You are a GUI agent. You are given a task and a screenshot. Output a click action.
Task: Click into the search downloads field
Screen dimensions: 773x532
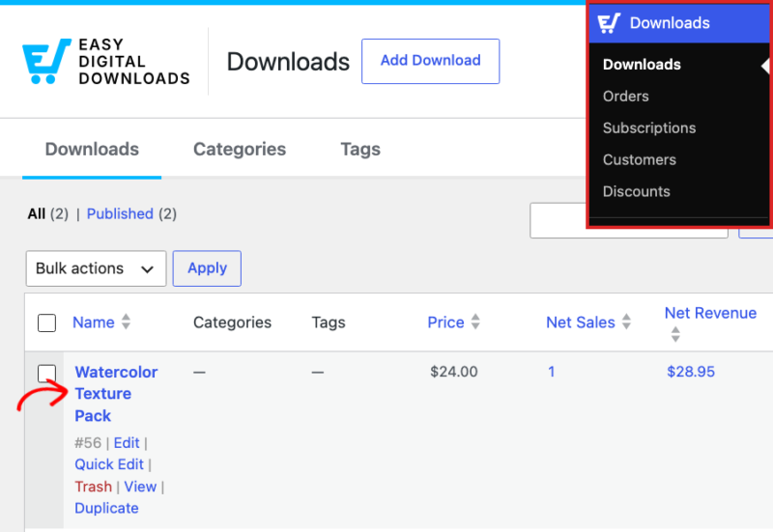(629, 220)
